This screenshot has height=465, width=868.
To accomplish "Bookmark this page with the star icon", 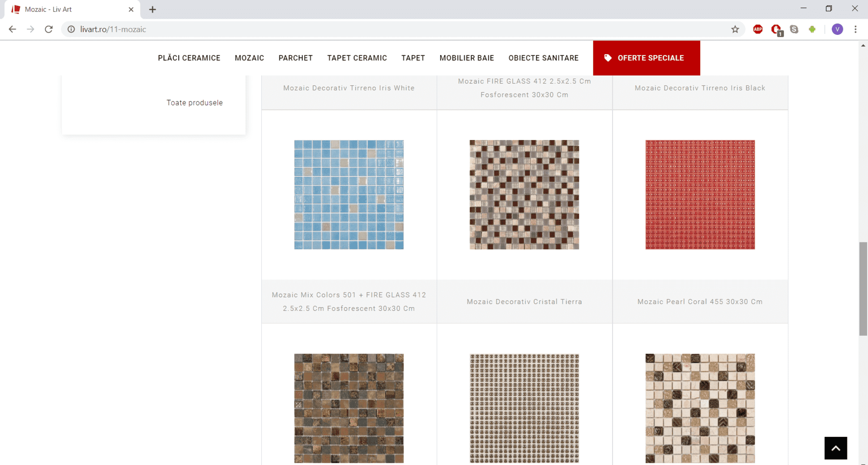I will pos(735,30).
